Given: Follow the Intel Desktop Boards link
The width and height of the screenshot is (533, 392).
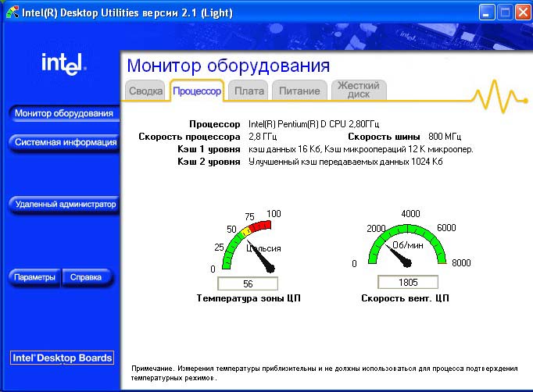Looking at the screenshot, I should (x=63, y=358).
